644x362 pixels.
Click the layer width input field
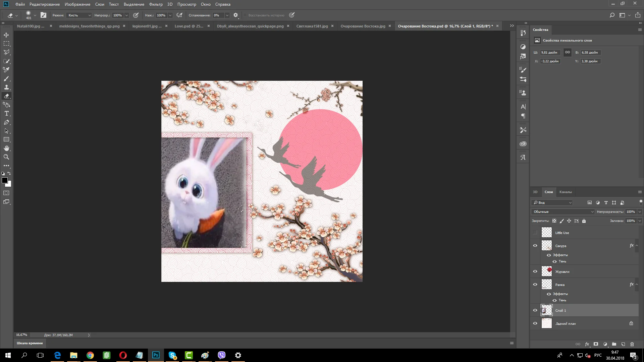(x=550, y=53)
